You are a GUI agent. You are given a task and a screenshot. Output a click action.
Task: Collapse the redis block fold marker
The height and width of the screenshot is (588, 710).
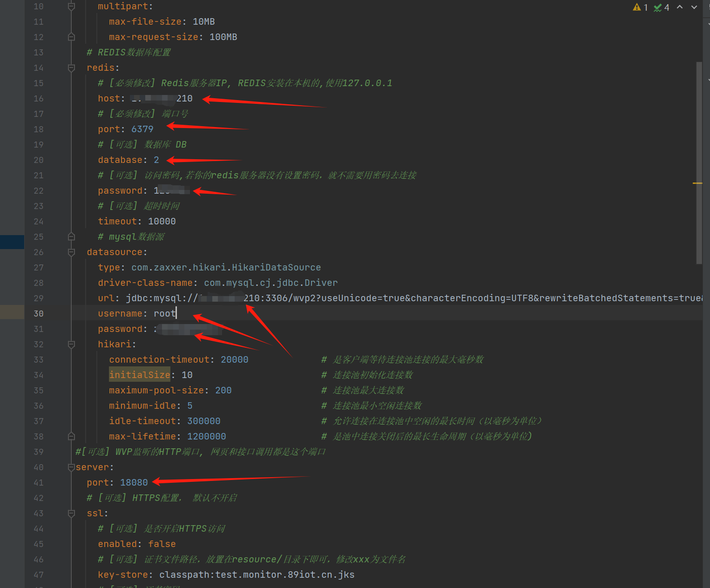(x=71, y=68)
